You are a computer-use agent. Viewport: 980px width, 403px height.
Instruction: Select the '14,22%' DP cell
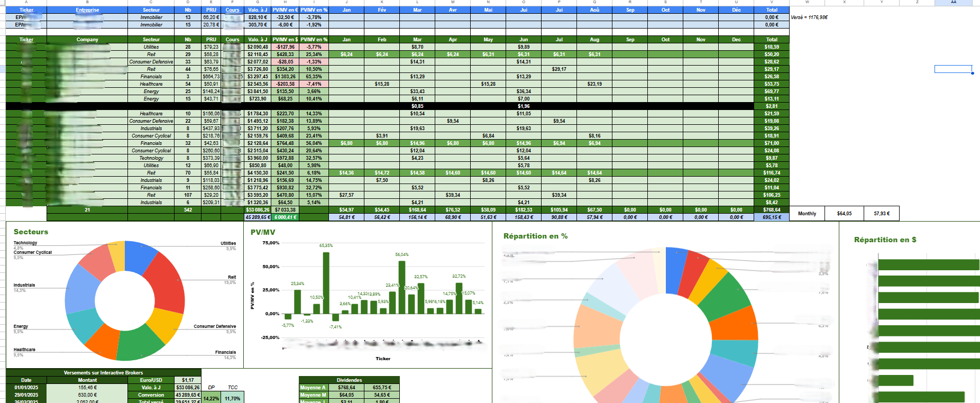211,398
